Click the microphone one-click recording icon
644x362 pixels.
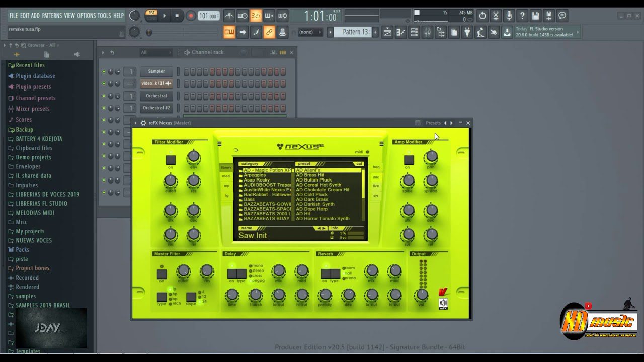pos(509,16)
